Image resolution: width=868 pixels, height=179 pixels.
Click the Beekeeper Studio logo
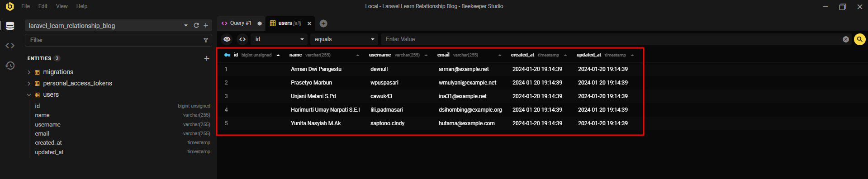(x=10, y=6)
